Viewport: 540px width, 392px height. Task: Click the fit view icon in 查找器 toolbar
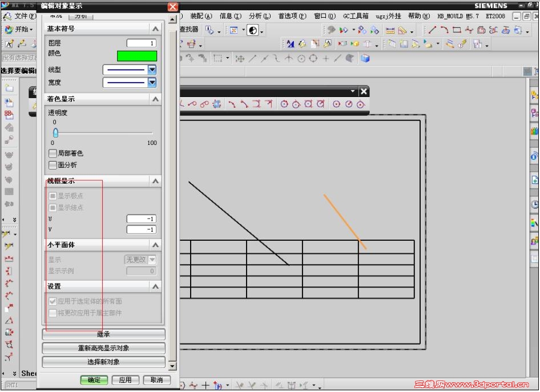pyautogui.click(x=234, y=31)
